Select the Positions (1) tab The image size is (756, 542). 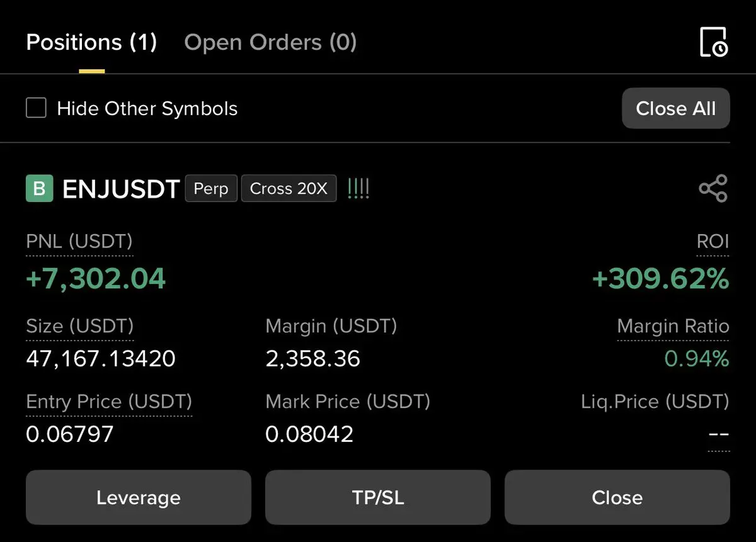click(91, 42)
